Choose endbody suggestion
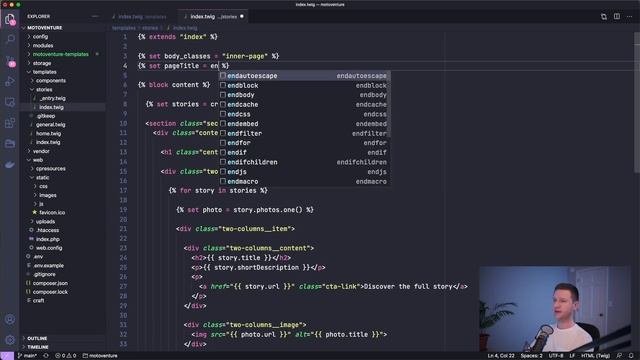Screen dimensions: 640x360 (x=304, y=95)
